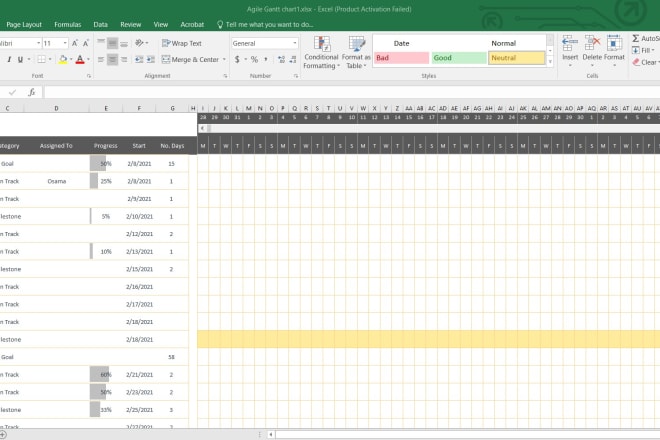Click AutoSum sigma icon
Image resolution: width=660 pixels, height=440 pixels.
[x=636, y=38]
